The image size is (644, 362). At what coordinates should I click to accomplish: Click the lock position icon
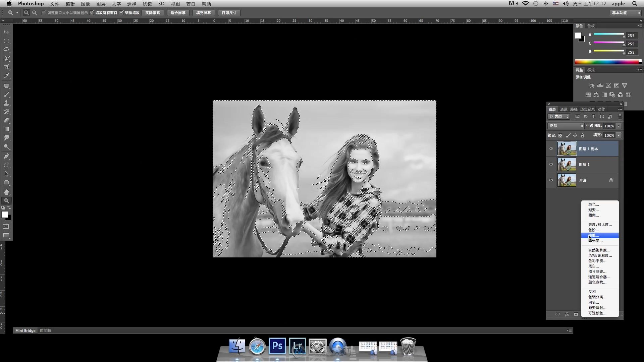[575, 135]
